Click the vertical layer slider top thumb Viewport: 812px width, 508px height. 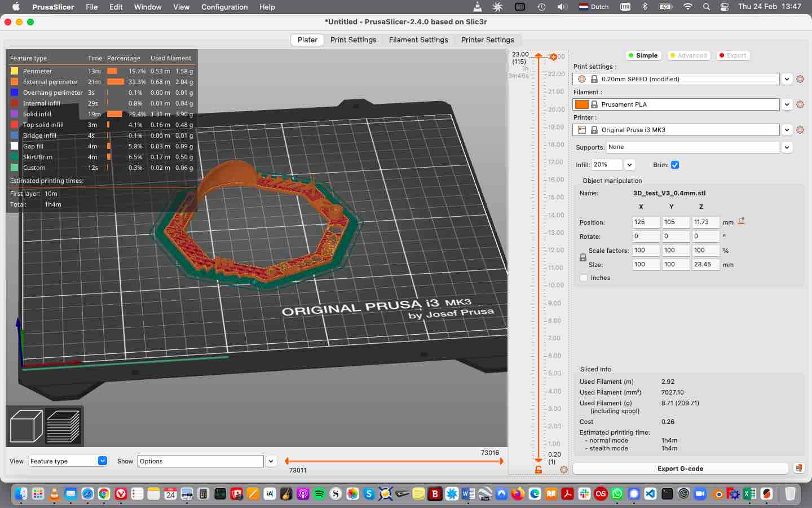pyautogui.click(x=539, y=56)
